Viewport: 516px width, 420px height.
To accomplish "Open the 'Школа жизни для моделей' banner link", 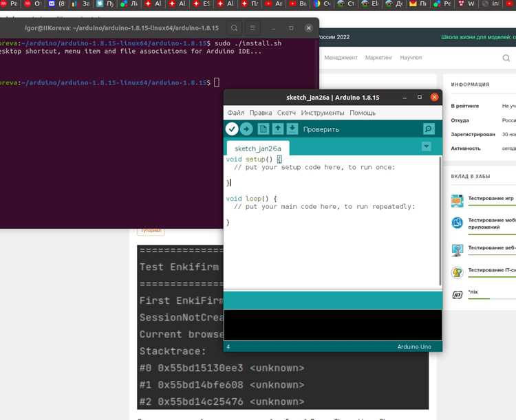I will tap(478, 37).
